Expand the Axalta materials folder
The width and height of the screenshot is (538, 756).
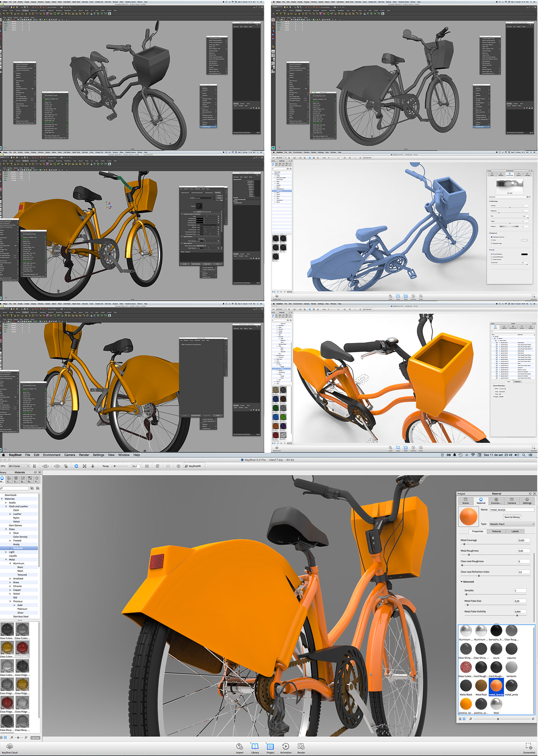pos(6,503)
